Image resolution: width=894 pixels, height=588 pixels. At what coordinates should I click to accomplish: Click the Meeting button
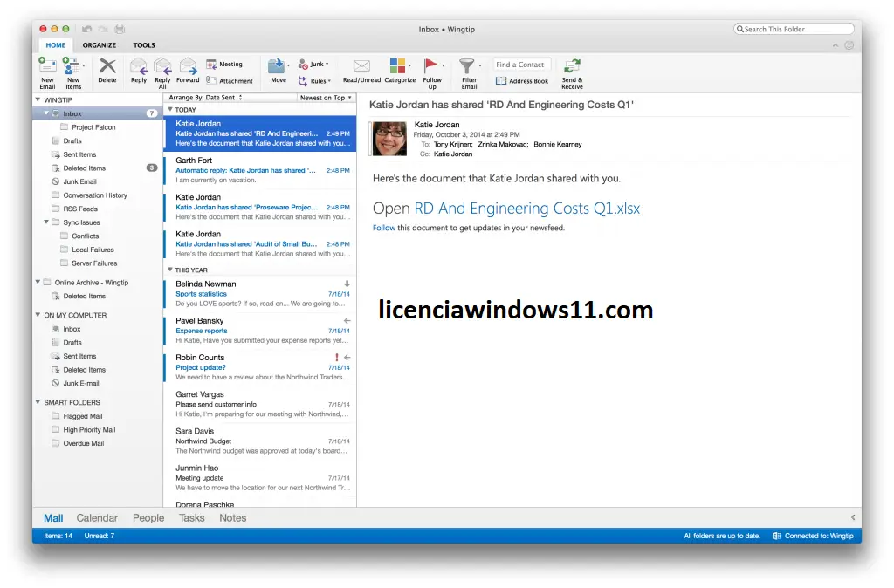tap(224, 65)
